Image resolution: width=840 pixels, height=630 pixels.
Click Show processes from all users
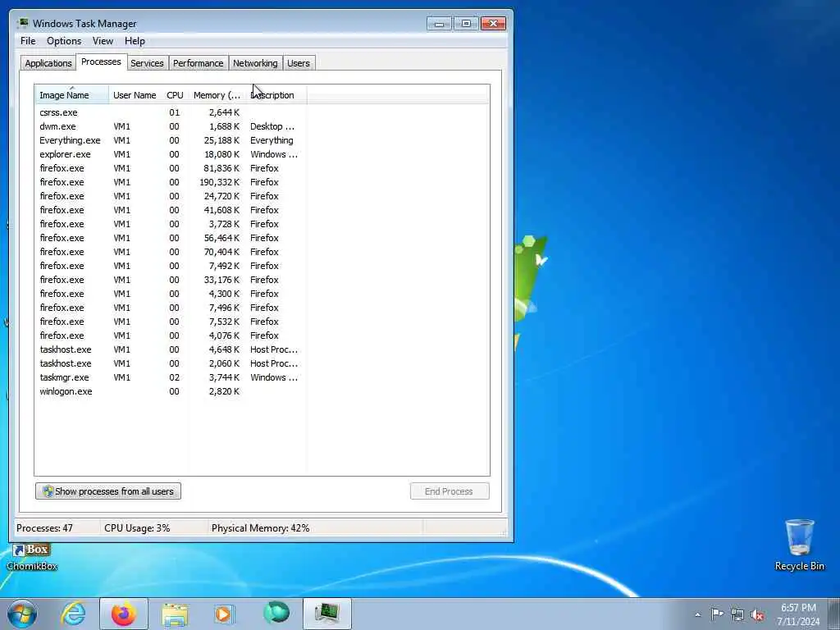click(108, 491)
